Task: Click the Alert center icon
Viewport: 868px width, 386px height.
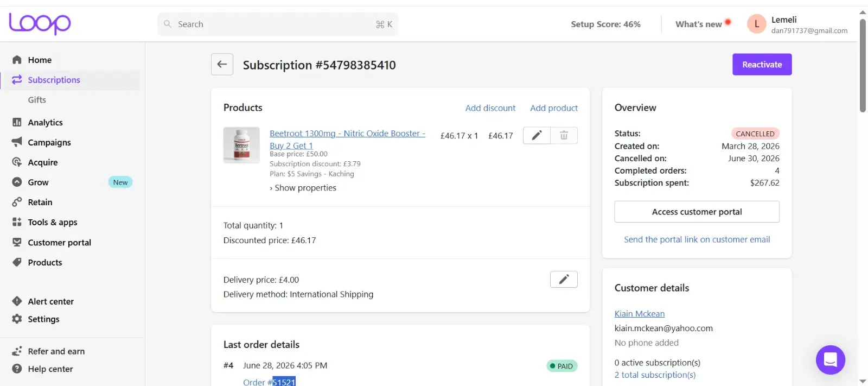Action: click(17, 301)
